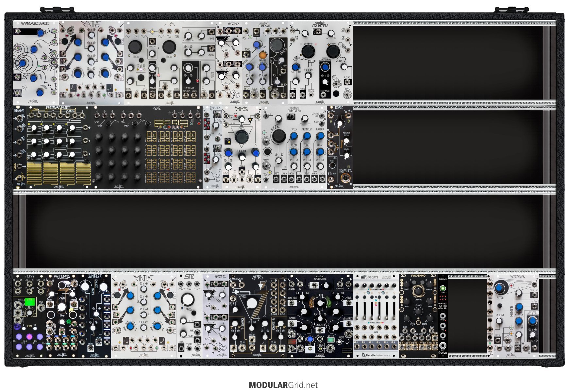Click the sixth slider on Stages
Image resolution: width=567 pixels, height=392 pixels.
(x=394, y=312)
